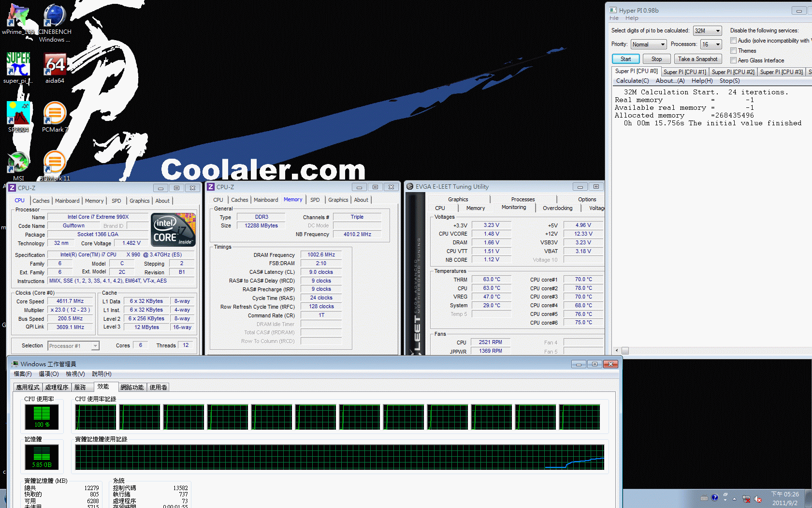This screenshot has width=812, height=508.
Task: Click the Hyper PI title bar icon
Action: (613, 10)
